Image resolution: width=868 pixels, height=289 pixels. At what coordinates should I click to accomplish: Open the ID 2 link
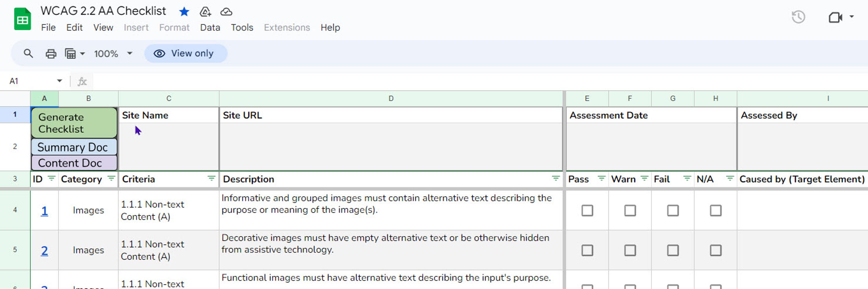44,251
